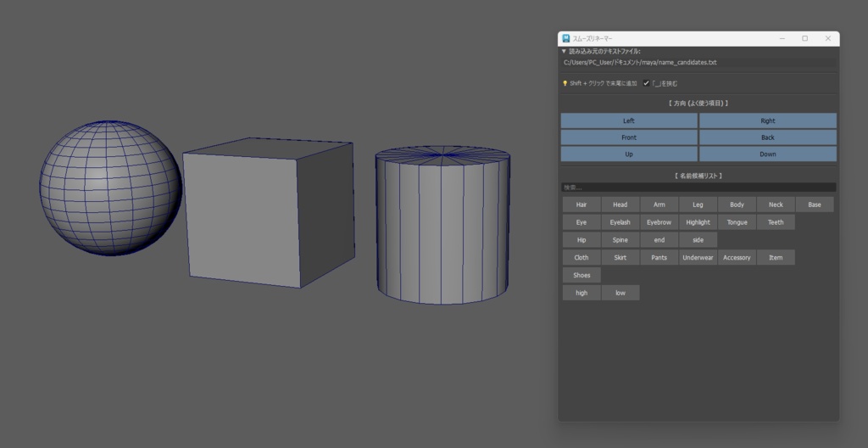Viewport: 868px width, 448px height.
Task: Close the スムーズリネーマー window
Action: tap(827, 38)
